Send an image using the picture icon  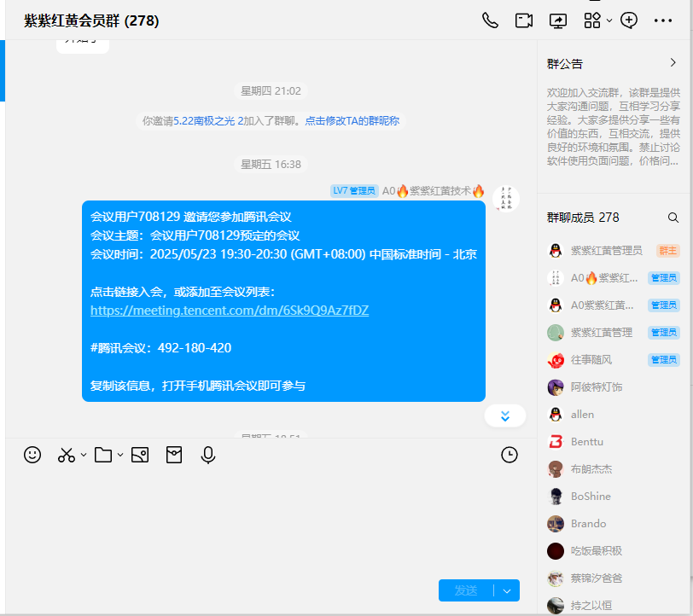coord(140,455)
